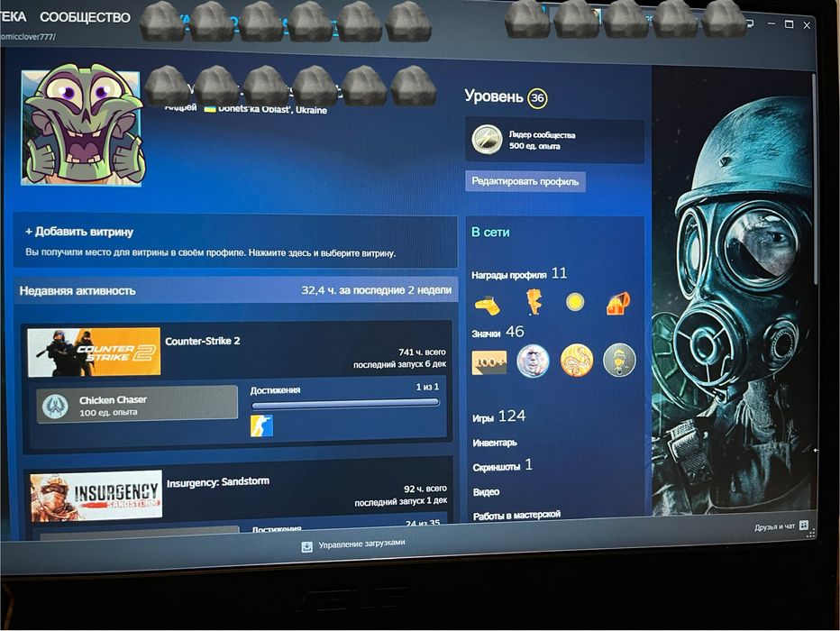Click the Chicken Chaser badge icon
Screen dimensions: 840x631
(55, 406)
